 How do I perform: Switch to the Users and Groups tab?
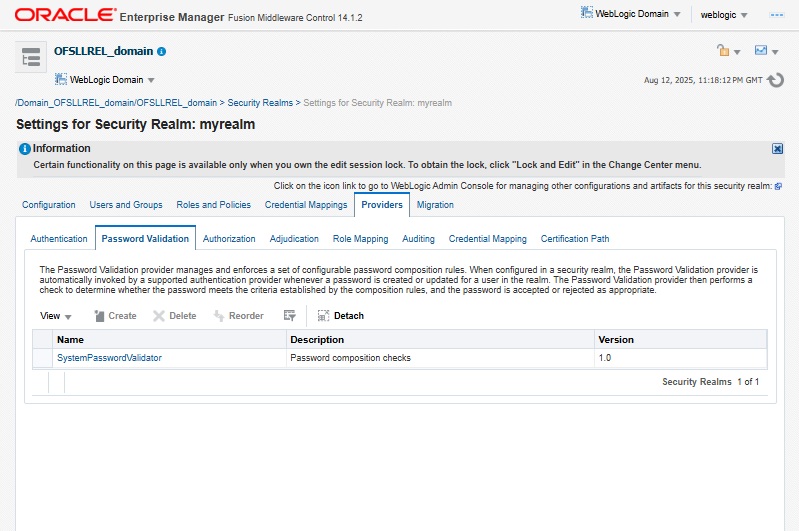(126, 205)
